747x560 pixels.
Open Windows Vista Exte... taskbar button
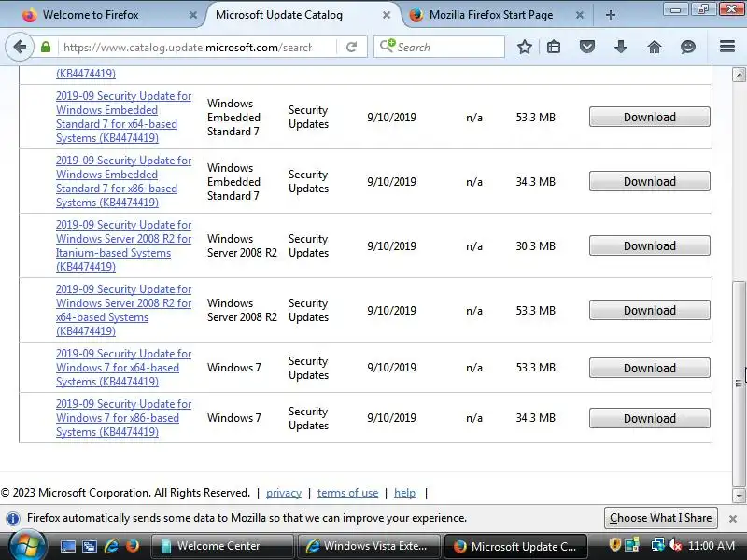tap(369, 546)
